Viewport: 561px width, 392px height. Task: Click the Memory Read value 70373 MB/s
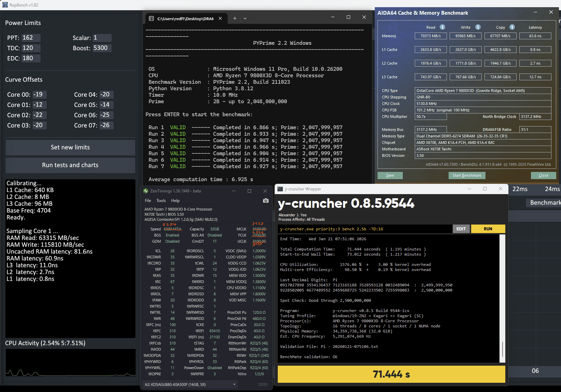click(430, 36)
